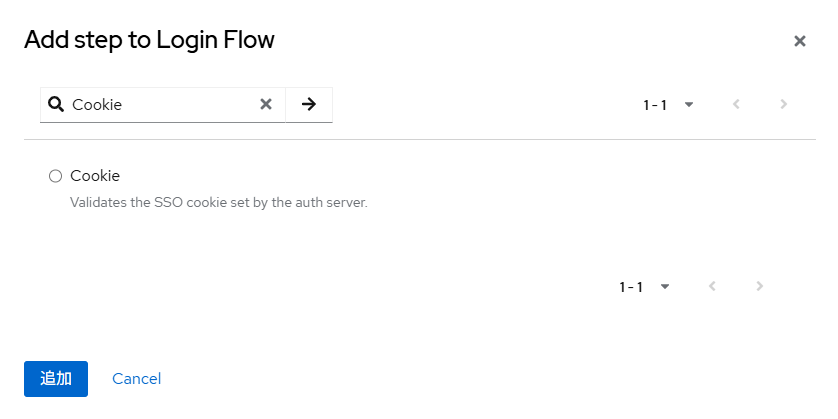Click the word Cookie inside the search box
Viewport: 838px width, 419px height.
tap(97, 105)
